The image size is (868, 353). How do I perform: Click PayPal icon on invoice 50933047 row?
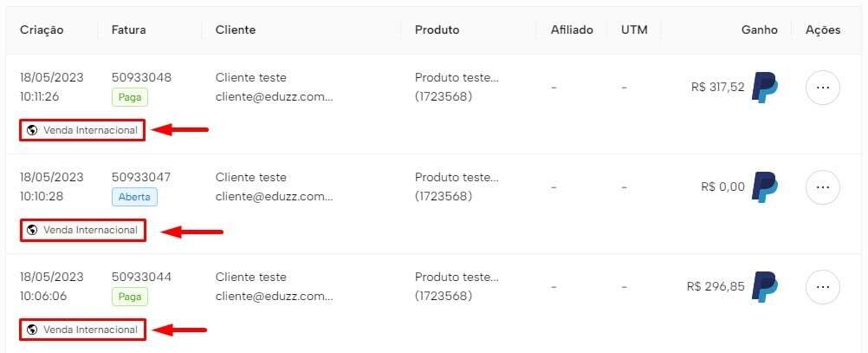tap(764, 187)
